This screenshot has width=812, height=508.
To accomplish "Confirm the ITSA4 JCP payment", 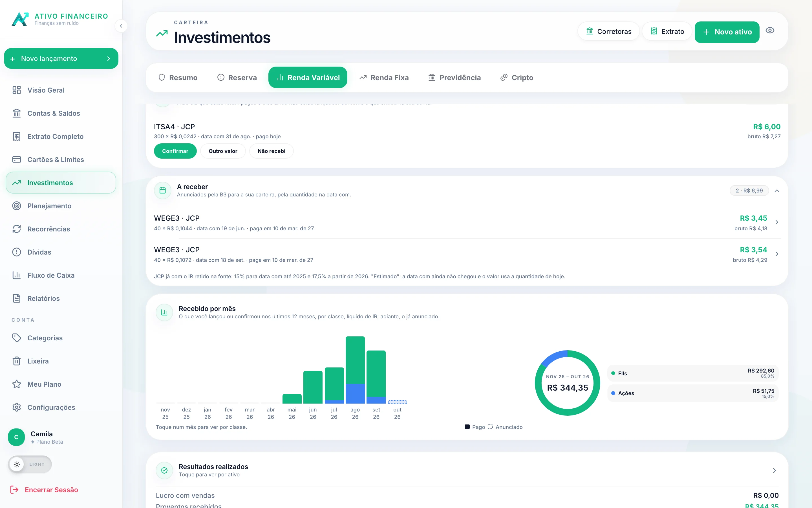I will (x=175, y=151).
